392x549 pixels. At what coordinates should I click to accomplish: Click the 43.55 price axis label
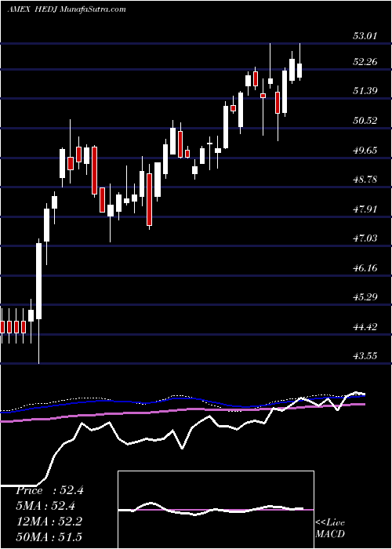(x=365, y=356)
